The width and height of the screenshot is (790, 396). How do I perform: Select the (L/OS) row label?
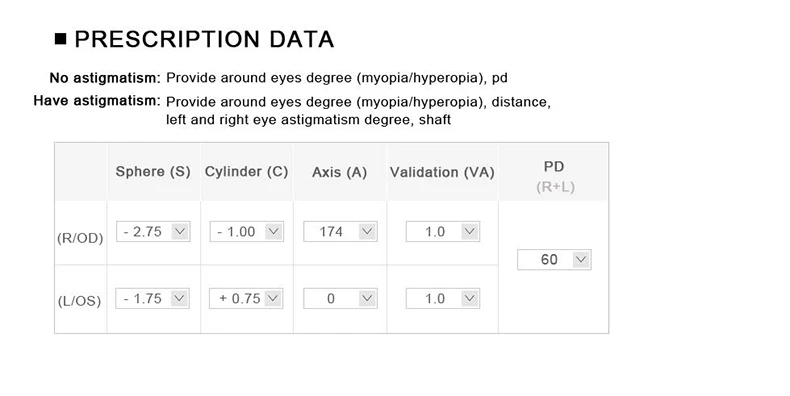point(79,301)
